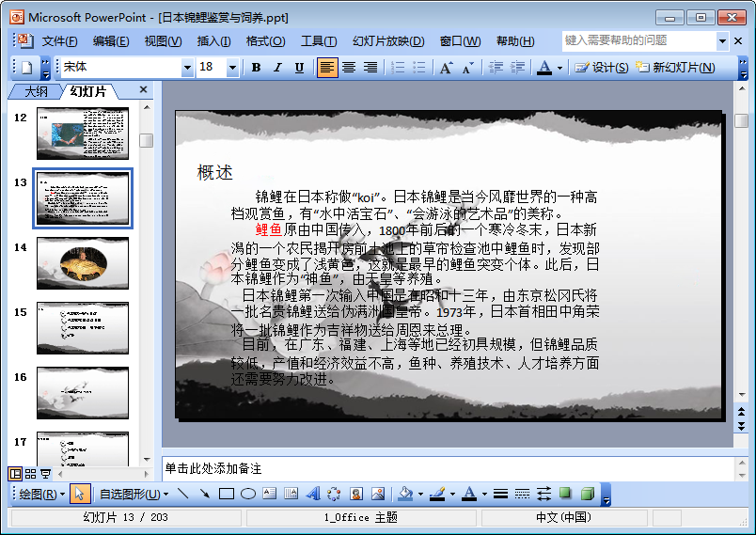This screenshot has height=535, width=756.
Task: Switch to Slide Sorter view icon
Action: pos(30,474)
